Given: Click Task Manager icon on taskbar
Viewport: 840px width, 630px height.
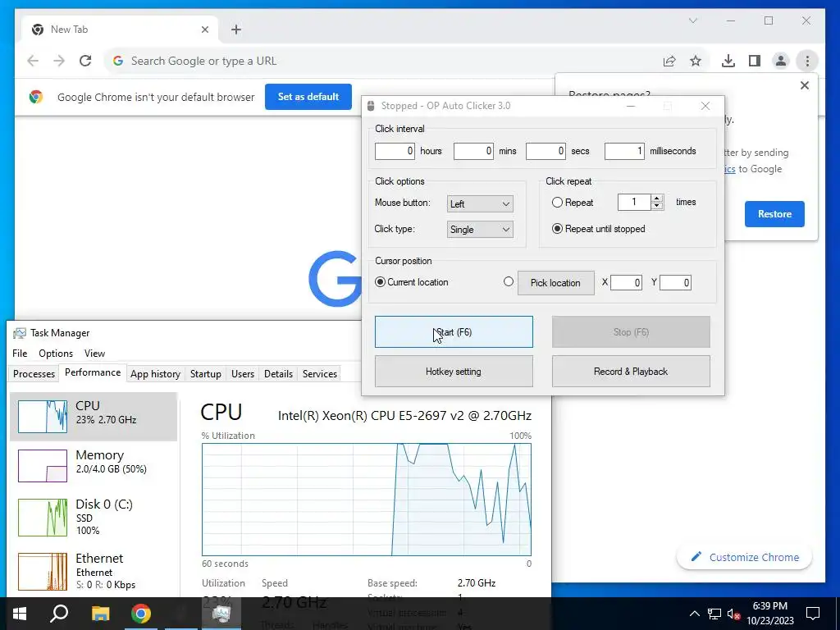Looking at the screenshot, I should point(221,614).
